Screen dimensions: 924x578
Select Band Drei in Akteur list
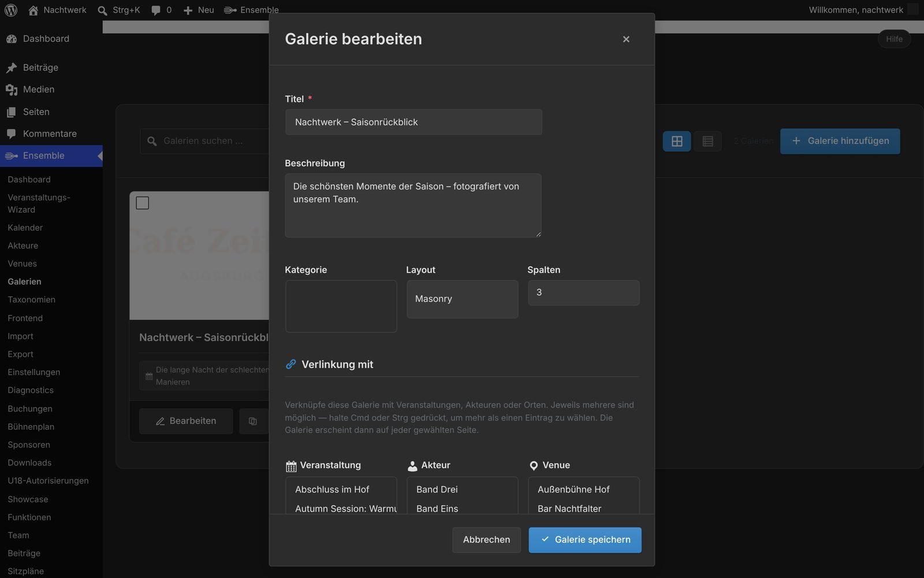(x=462, y=490)
